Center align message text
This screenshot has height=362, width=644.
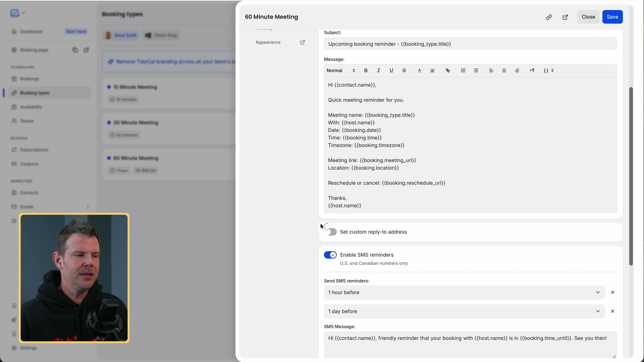tap(504, 70)
